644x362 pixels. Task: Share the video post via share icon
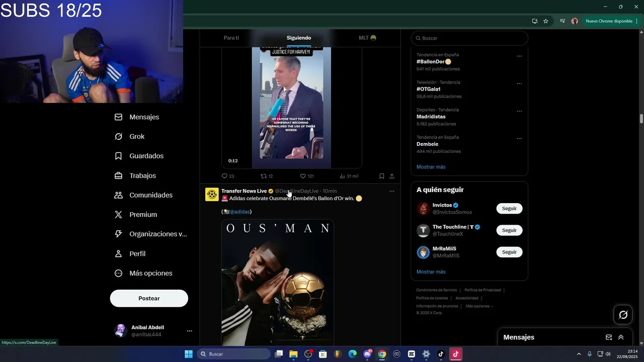392,176
